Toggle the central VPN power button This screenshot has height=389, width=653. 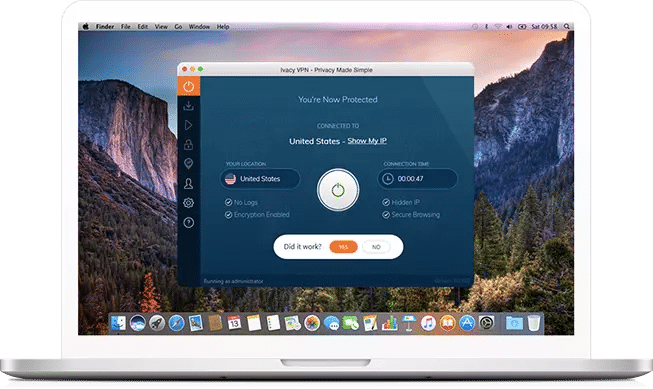click(x=338, y=190)
